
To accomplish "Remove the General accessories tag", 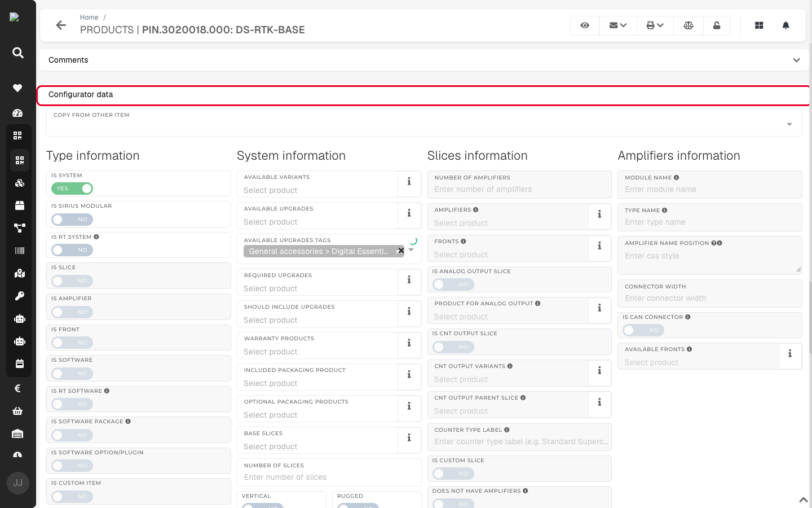I will coord(401,251).
